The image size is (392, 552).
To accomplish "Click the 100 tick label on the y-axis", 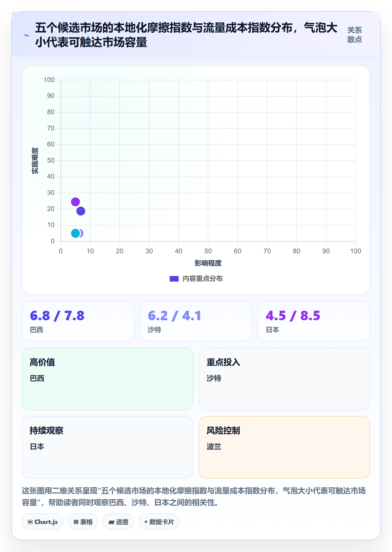I will (x=49, y=80).
